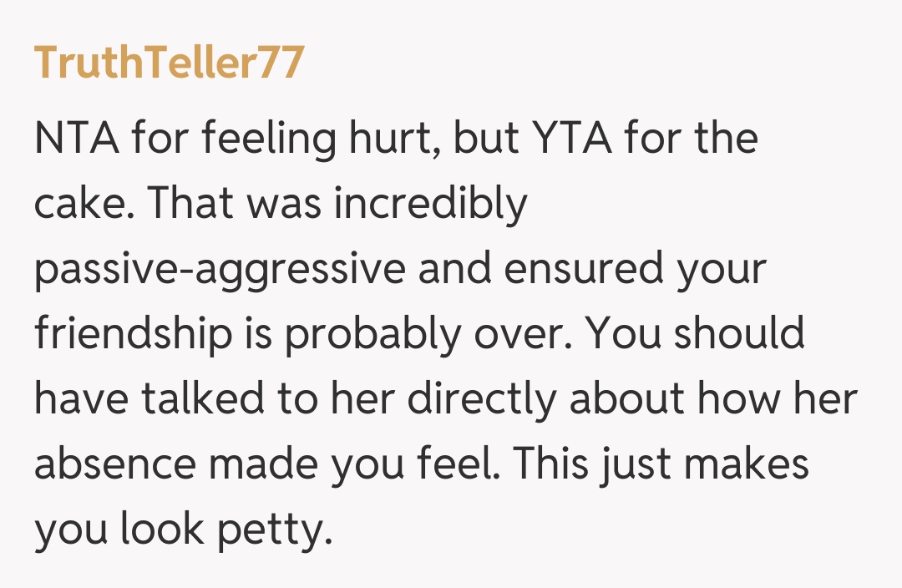Click the word "petty" at the end
Image resolution: width=902 pixels, height=588 pixels.
pyautogui.click(x=270, y=530)
